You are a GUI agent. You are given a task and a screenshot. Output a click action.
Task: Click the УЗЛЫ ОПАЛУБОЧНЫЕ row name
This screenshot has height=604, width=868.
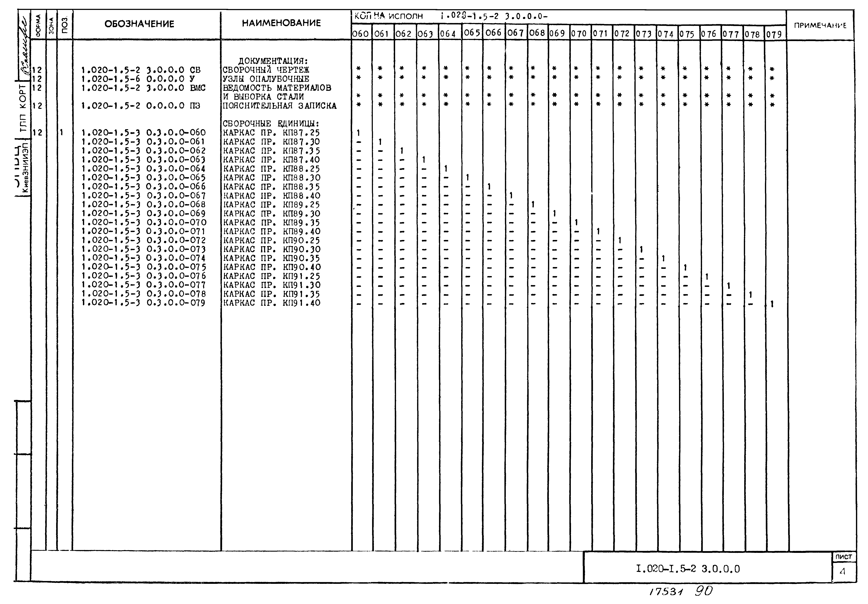(x=266, y=79)
